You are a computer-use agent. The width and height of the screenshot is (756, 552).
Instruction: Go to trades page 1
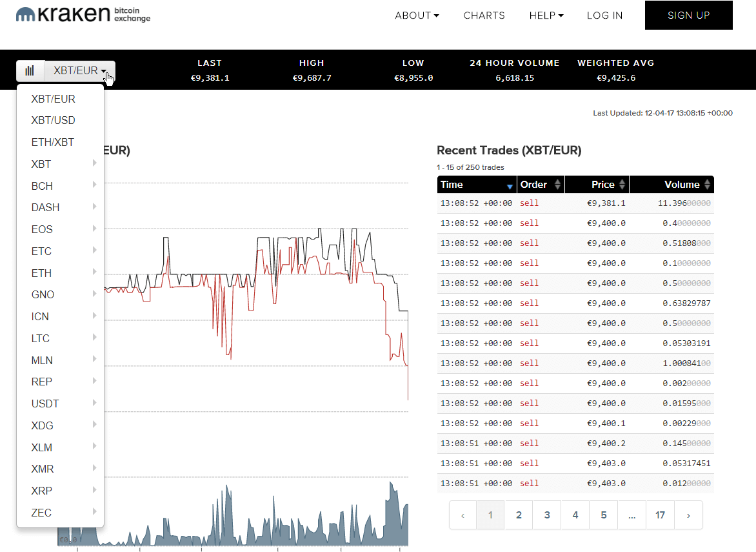490,515
